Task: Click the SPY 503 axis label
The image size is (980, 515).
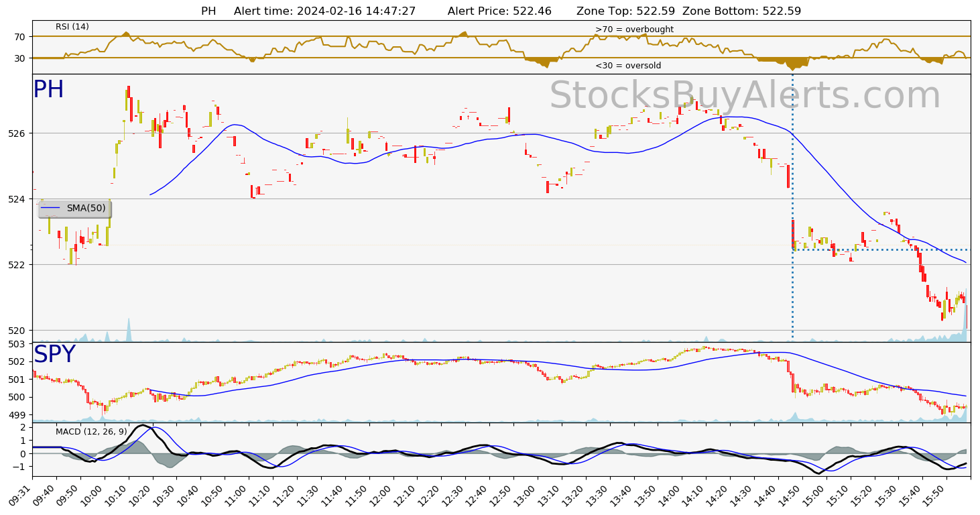Action: pos(17,344)
